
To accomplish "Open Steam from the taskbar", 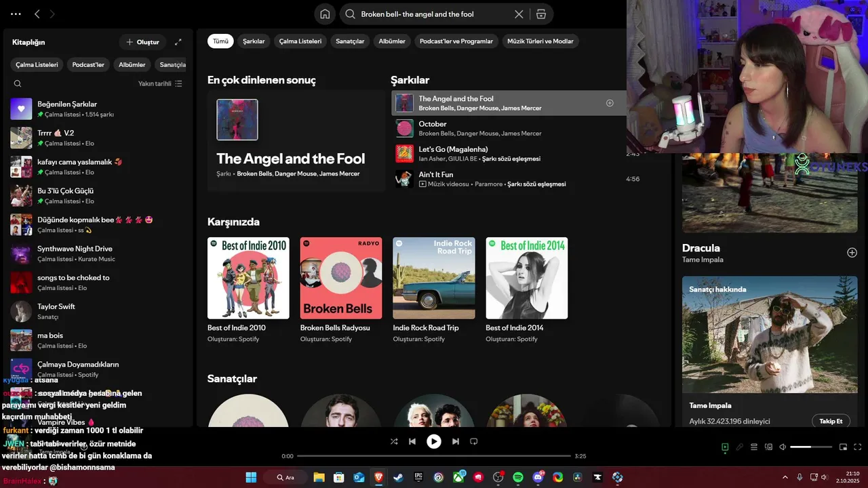I will click(x=398, y=477).
